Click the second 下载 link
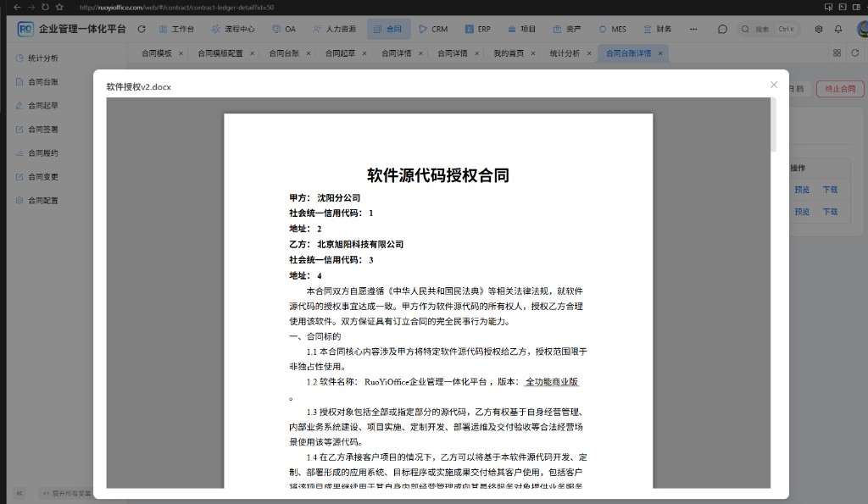Screen dimensions: 868x504 (x=831, y=212)
